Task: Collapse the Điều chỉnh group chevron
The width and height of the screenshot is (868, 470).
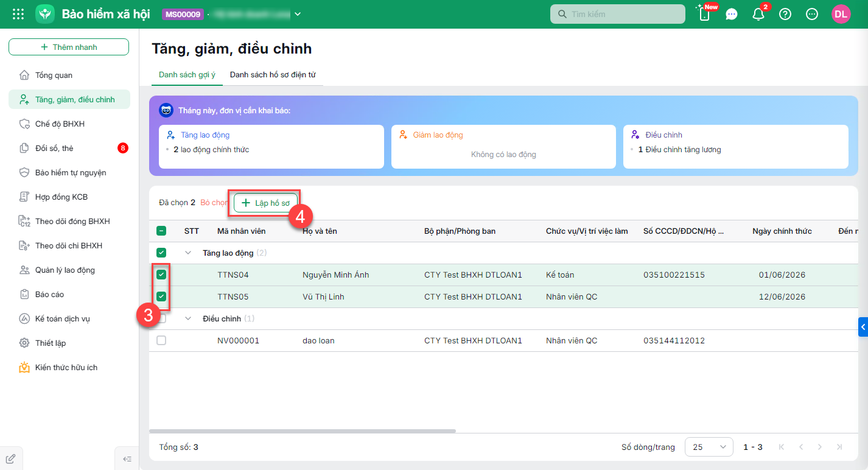Action: coord(188,318)
